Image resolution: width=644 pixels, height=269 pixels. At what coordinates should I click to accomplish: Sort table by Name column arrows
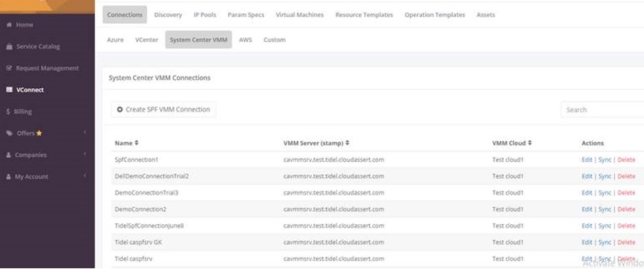point(137,143)
